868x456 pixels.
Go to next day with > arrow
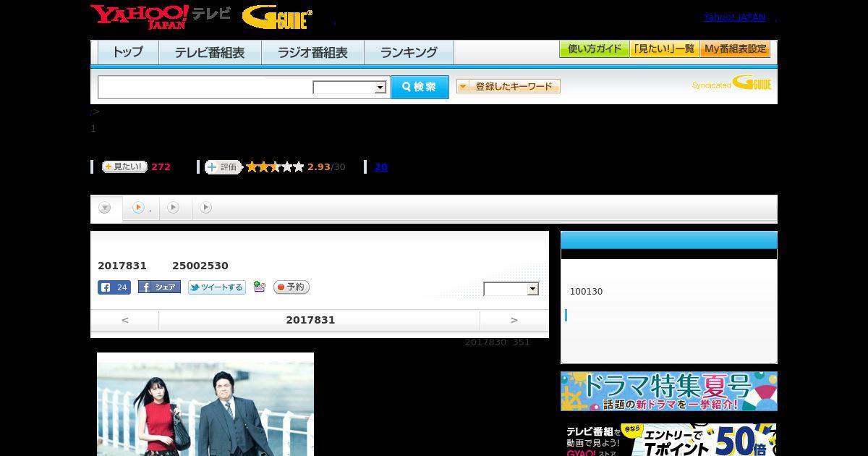(x=514, y=320)
